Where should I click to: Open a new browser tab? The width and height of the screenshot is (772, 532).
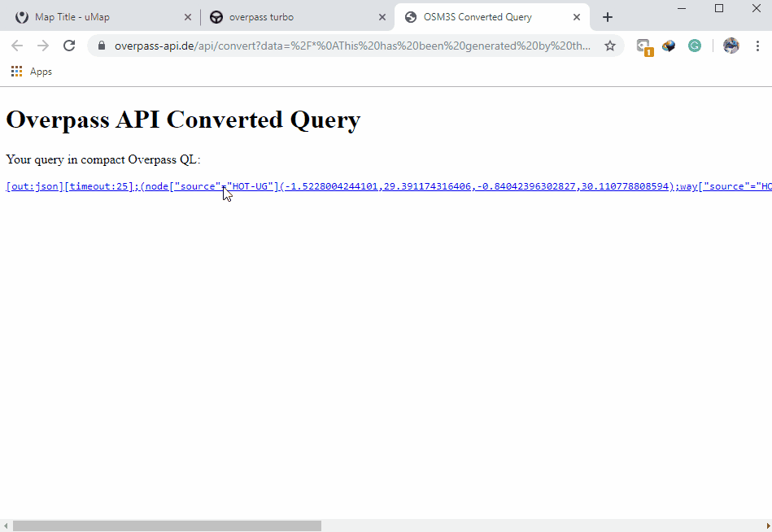(x=607, y=17)
